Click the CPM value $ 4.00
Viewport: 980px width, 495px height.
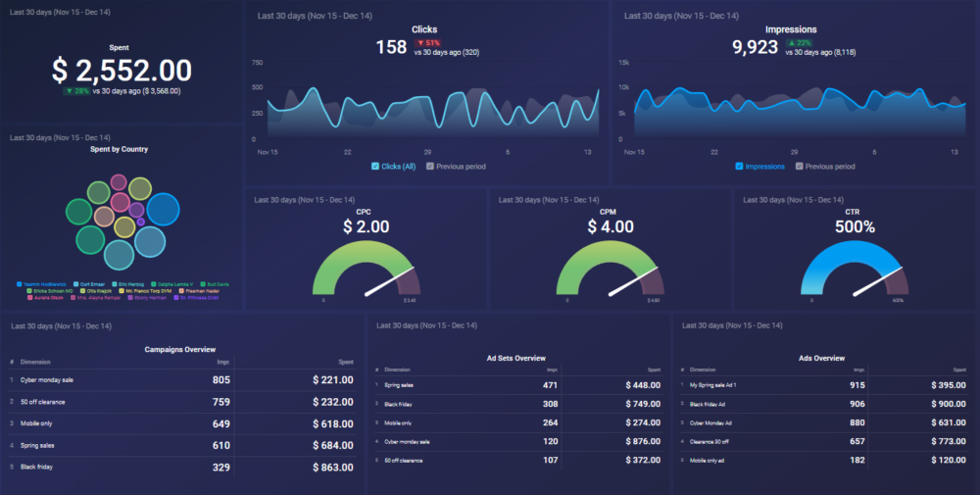pyautogui.click(x=611, y=226)
